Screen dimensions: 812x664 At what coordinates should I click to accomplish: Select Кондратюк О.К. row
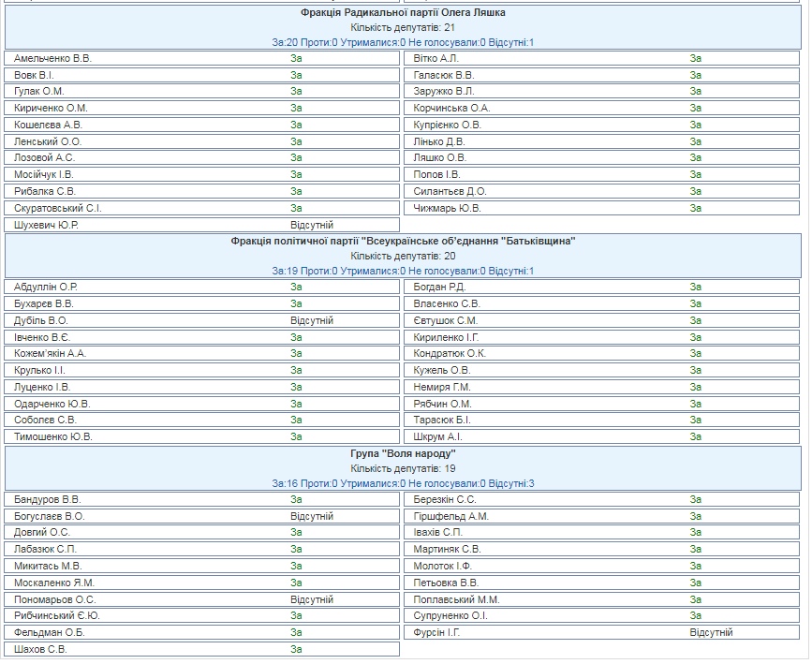pyautogui.click(x=602, y=353)
